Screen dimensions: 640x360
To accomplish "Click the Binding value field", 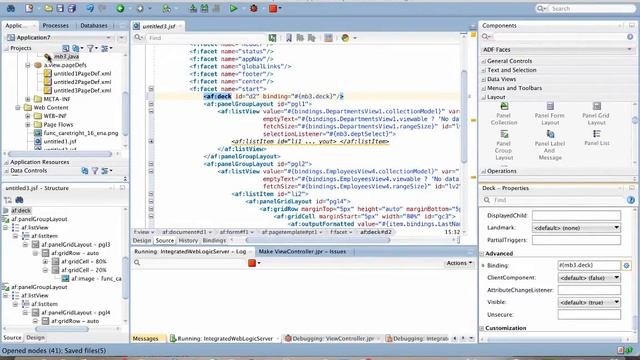I will 589,265.
